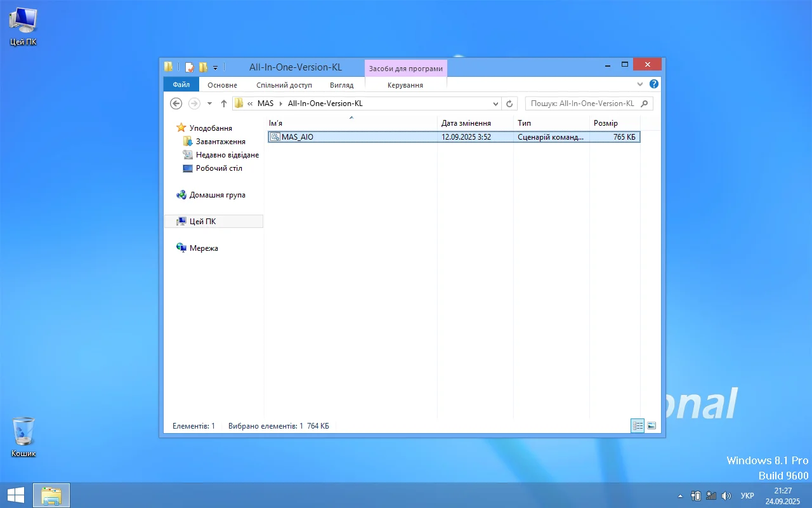Click the volume speaker icon in system tray

tap(726, 495)
